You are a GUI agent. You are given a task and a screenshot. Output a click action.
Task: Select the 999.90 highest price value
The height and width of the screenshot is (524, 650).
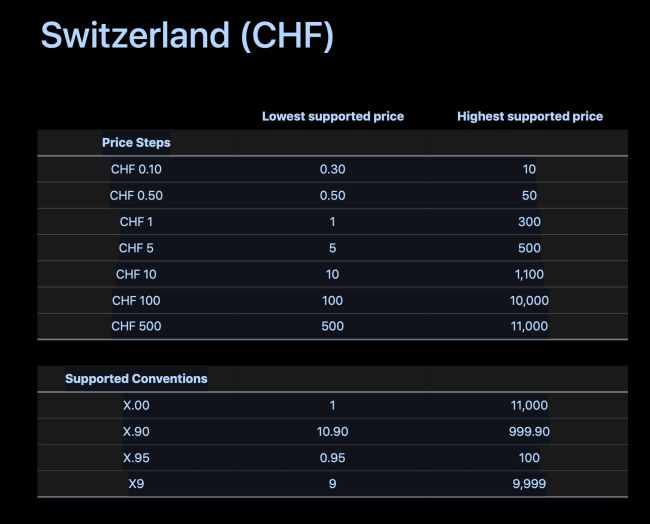coord(530,431)
